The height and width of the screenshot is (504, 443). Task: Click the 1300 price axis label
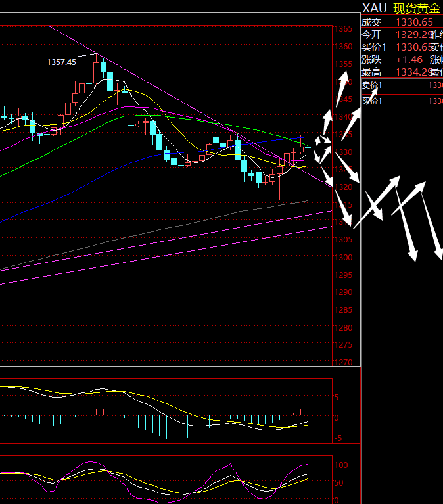(343, 258)
